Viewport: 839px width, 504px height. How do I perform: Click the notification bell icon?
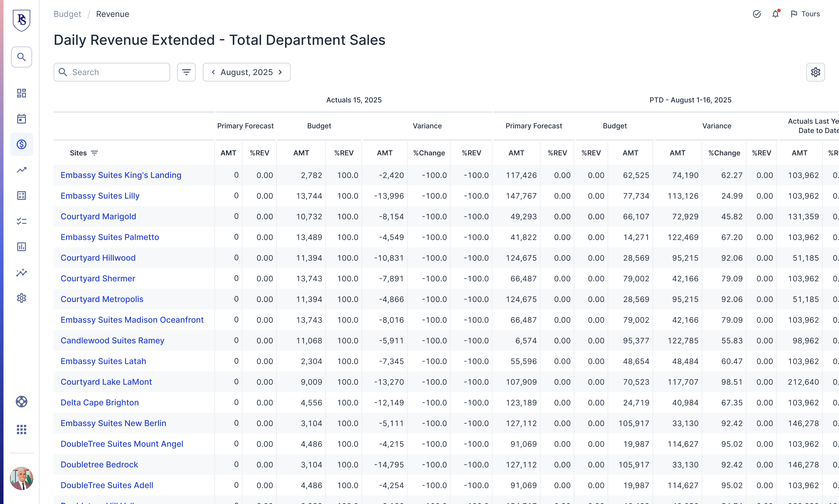click(775, 14)
